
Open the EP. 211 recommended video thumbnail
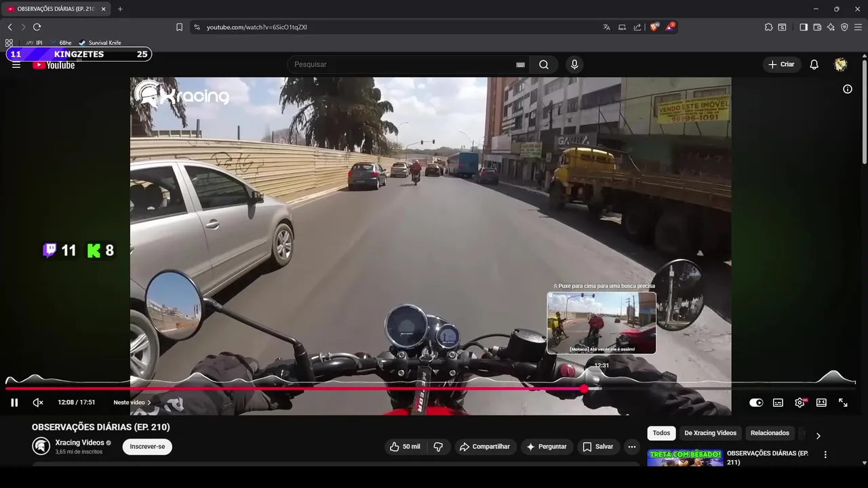pos(685,457)
